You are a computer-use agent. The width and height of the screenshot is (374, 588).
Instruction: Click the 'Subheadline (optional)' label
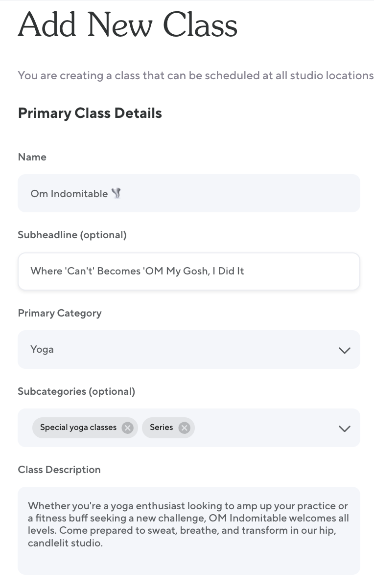click(72, 235)
